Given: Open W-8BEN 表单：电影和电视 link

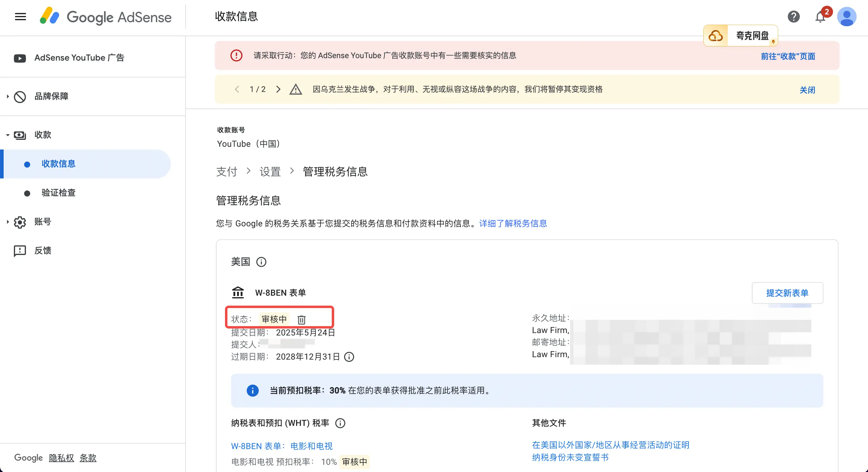Looking at the screenshot, I should [282, 446].
